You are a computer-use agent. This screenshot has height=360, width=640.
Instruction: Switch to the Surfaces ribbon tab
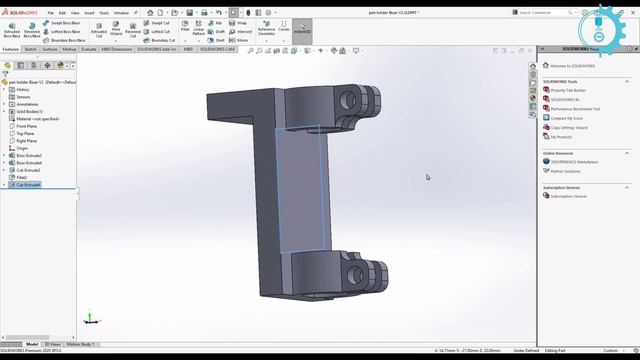tap(50, 49)
